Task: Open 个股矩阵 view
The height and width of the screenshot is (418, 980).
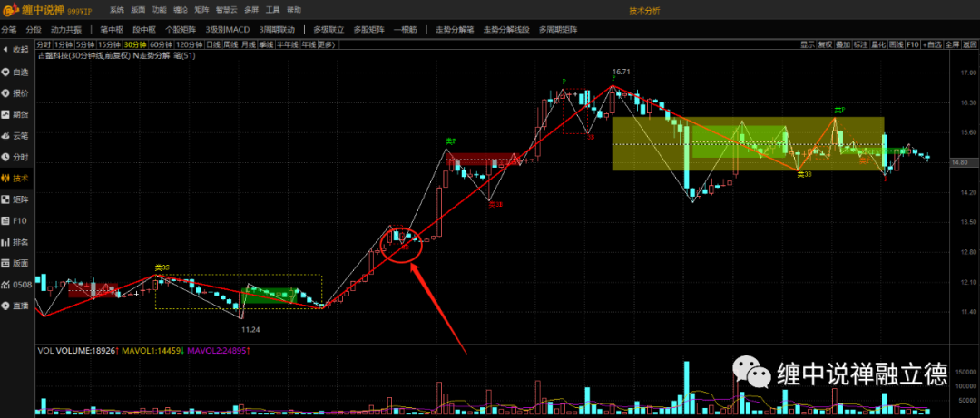Action: point(181,29)
